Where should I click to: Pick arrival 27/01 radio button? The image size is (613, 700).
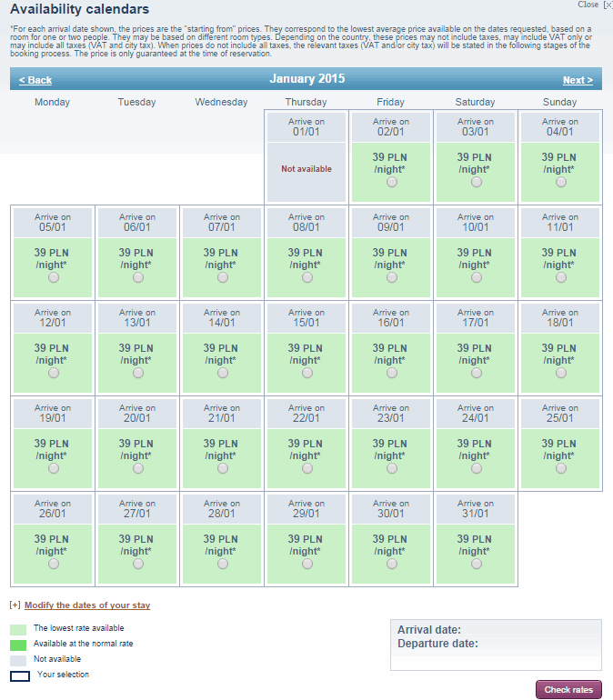tap(138, 565)
